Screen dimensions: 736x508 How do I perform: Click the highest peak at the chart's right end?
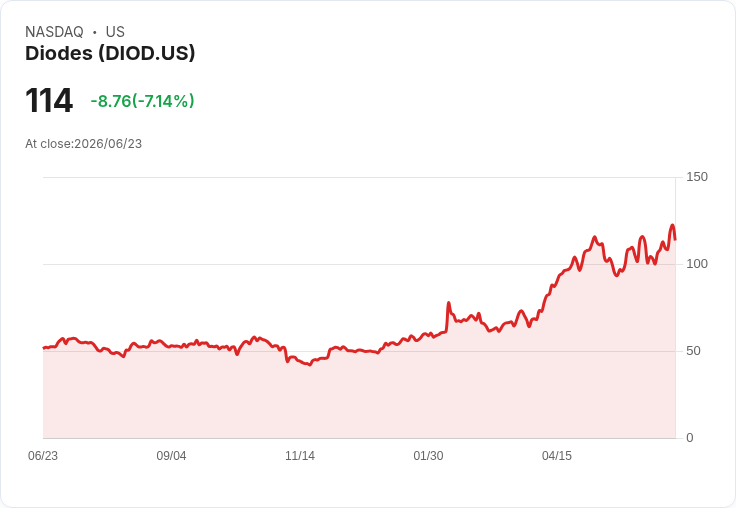point(672,225)
